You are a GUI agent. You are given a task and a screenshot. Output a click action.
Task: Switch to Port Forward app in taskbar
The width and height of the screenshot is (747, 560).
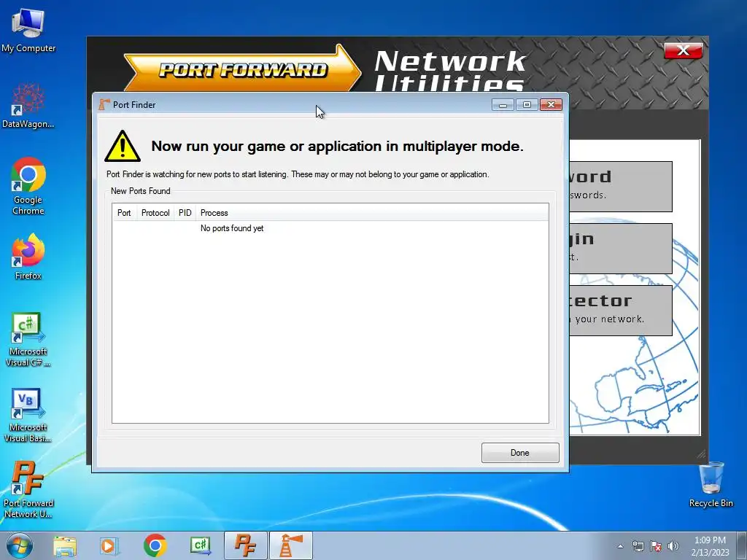click(245, 545)
